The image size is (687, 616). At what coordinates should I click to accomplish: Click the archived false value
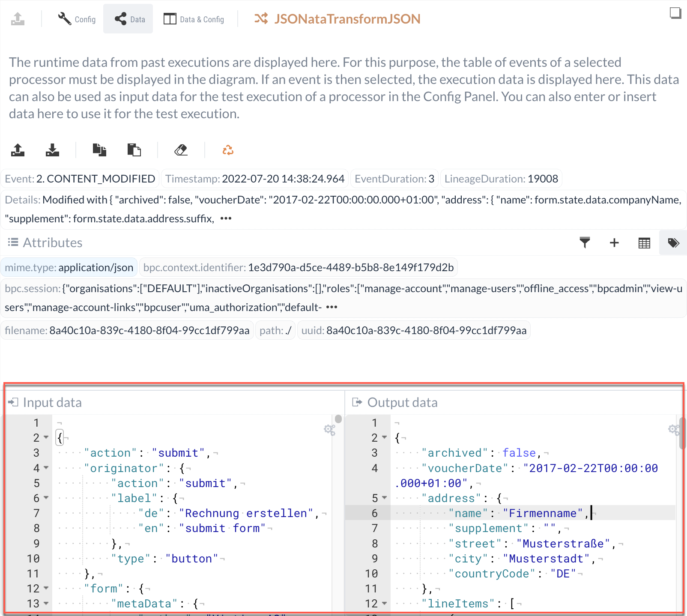[519, 453]
